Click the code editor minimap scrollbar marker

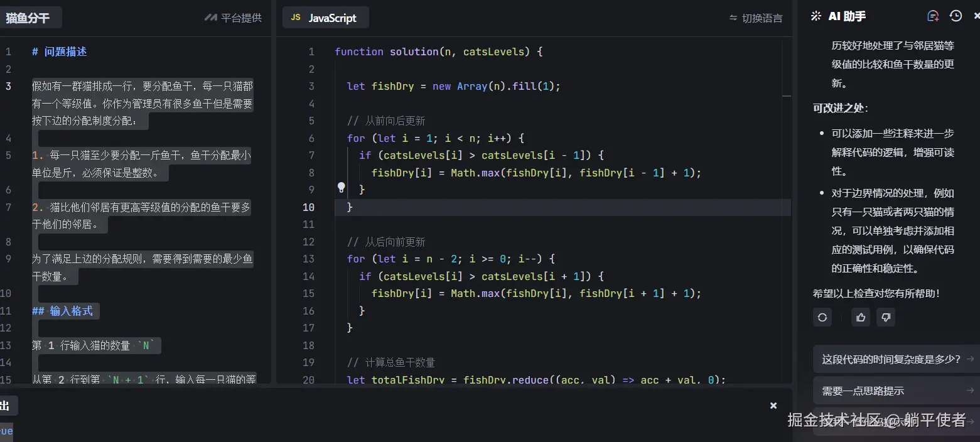click(787, 96)
